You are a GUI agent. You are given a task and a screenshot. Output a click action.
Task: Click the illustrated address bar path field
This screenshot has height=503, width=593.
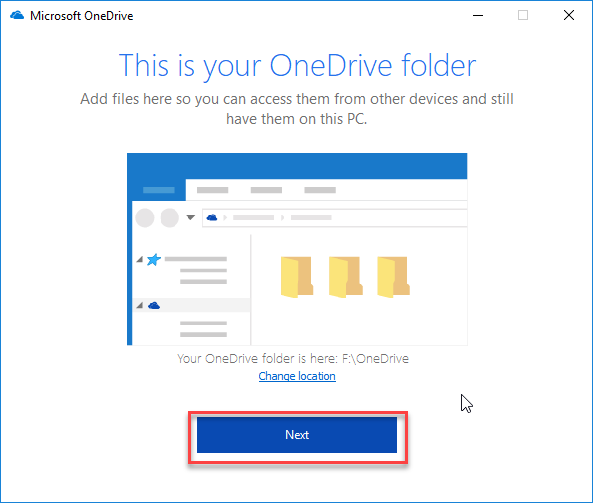335,217
